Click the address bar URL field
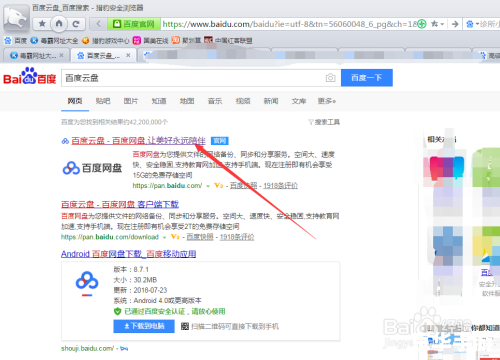The image size is (500, 360). [x=289, y=24]
